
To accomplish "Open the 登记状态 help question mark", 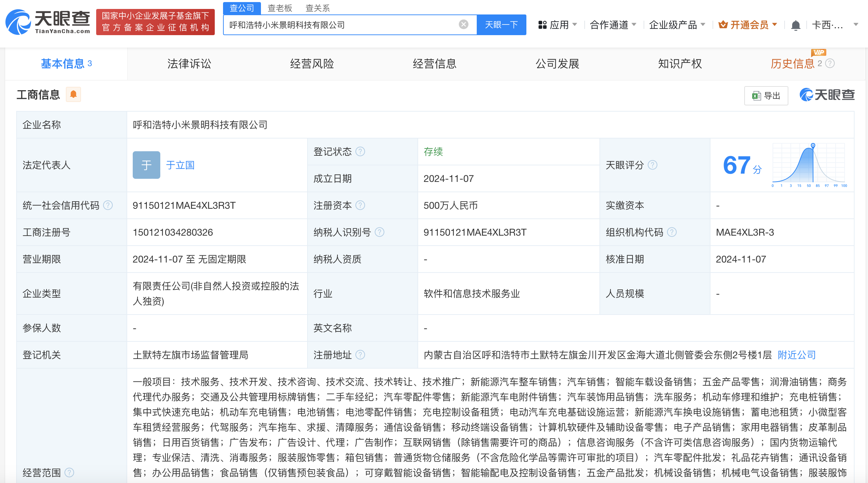I will click(360, 152).
